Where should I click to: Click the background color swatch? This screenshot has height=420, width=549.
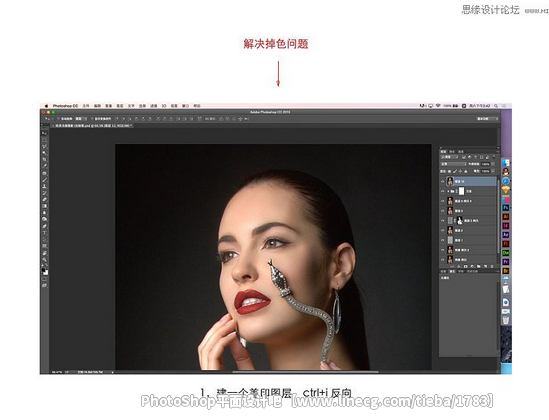[x=46, y=273]
